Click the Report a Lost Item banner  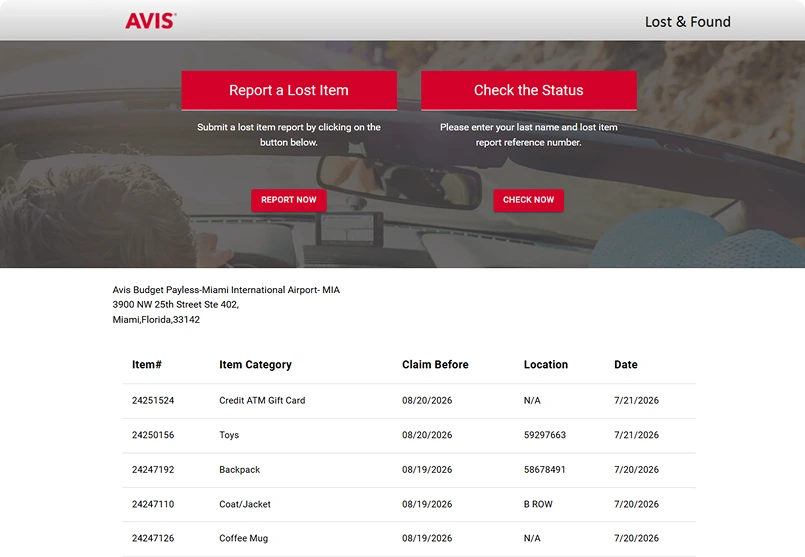pos(289,90)
